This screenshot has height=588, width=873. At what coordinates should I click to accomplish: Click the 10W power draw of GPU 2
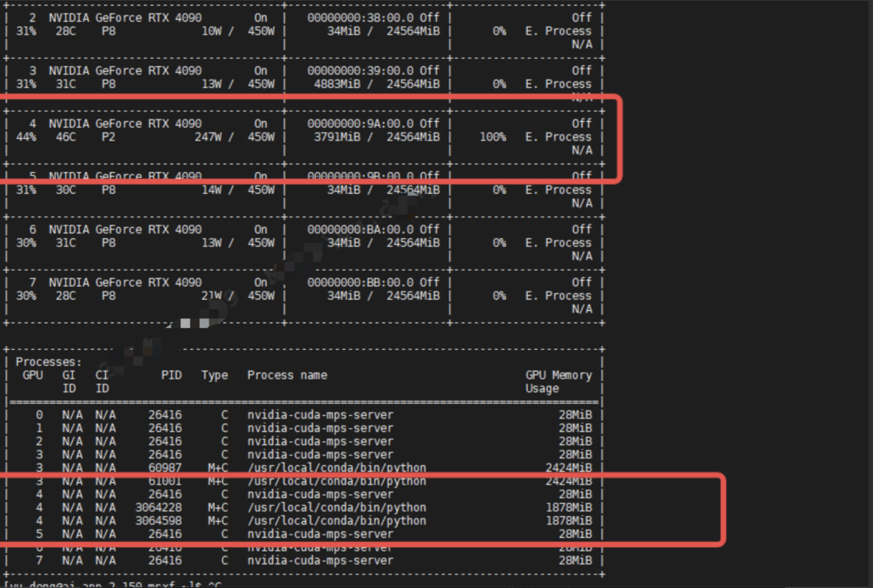(212, 31)
